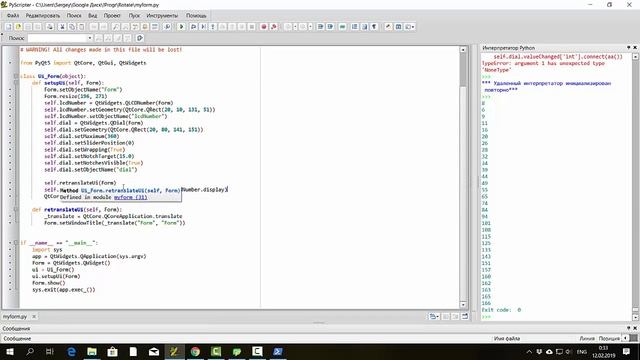Click the 'self.retranslateUi(Form)' code line

(x=80, y=183)
